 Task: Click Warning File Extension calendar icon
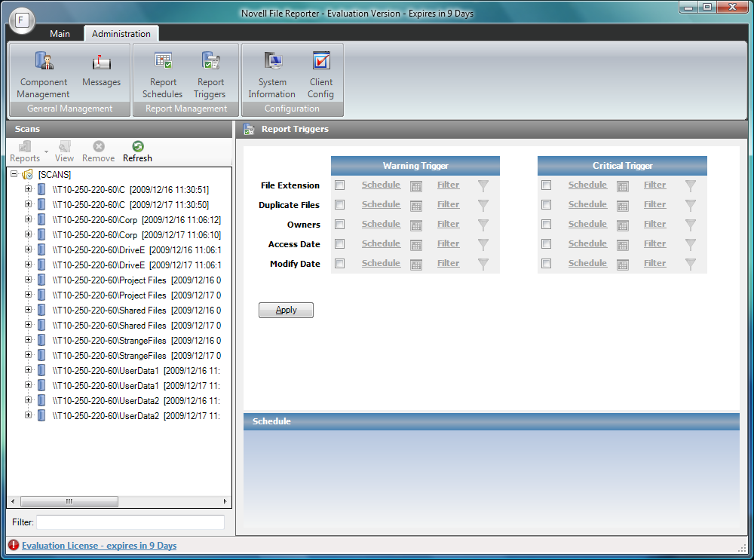[416, 186]
